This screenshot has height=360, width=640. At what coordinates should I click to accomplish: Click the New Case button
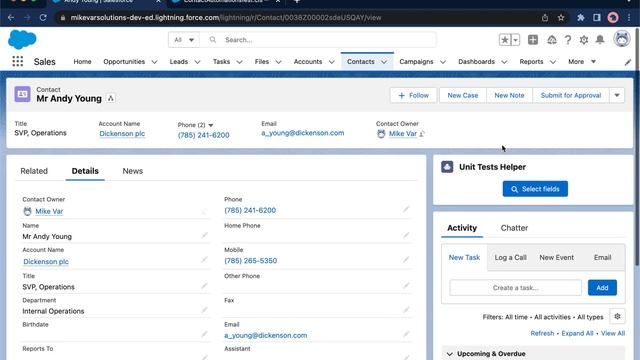coord(462,95)
